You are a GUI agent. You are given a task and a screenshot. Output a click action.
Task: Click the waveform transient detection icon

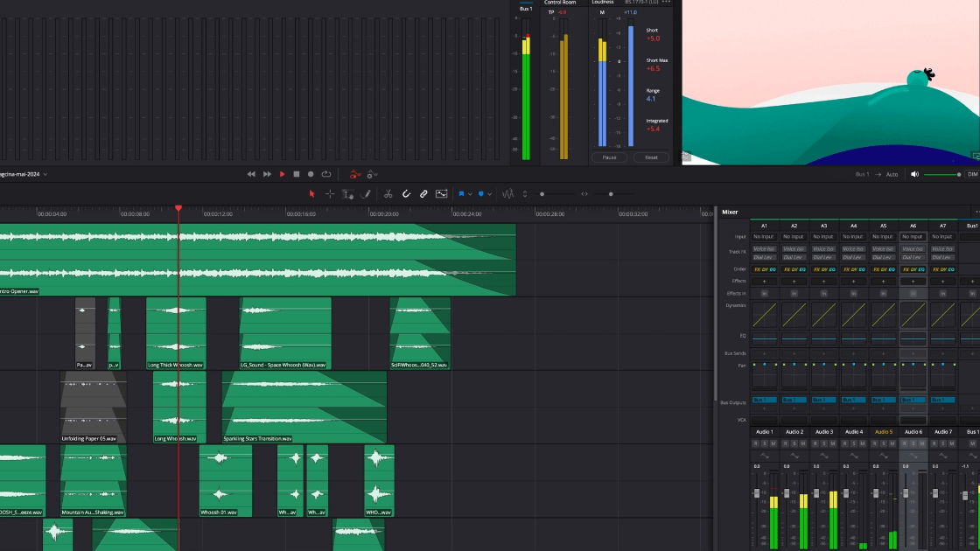508,194
